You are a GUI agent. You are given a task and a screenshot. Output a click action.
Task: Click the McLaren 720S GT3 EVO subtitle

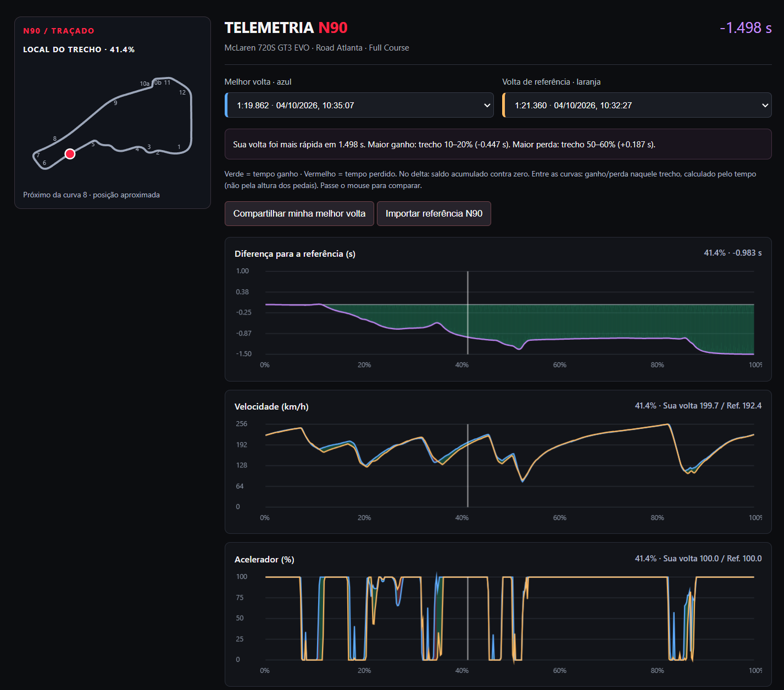coord(316,48)
